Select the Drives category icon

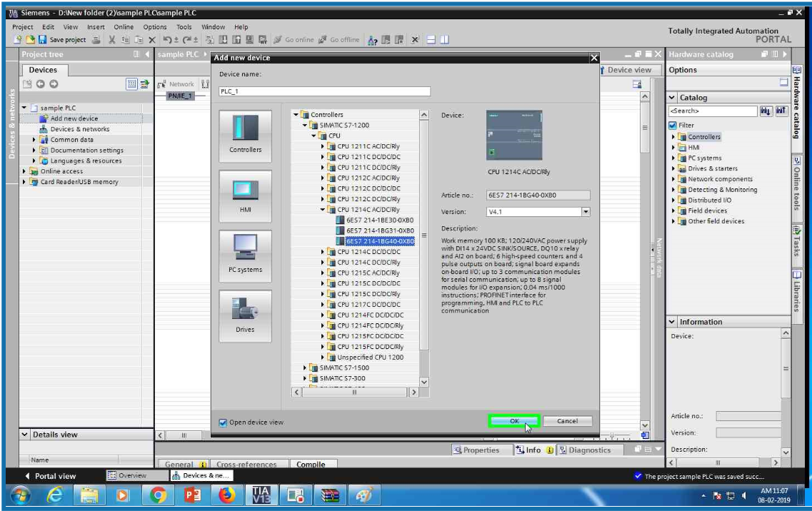click(245, 316)
